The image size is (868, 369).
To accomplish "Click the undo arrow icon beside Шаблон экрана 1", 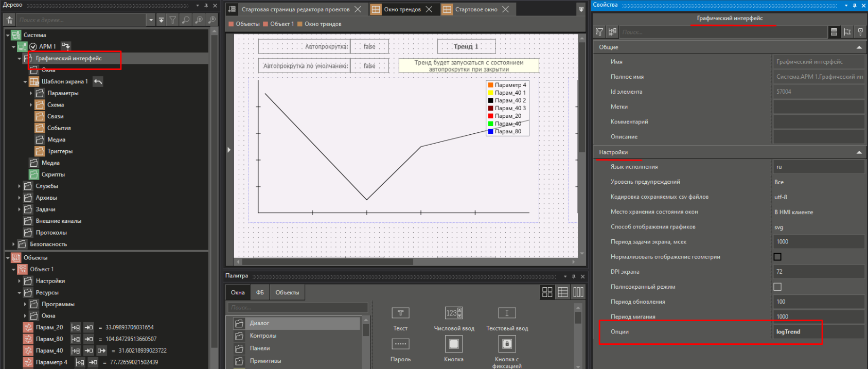I will pyautogui.click(x=98, y=81).
